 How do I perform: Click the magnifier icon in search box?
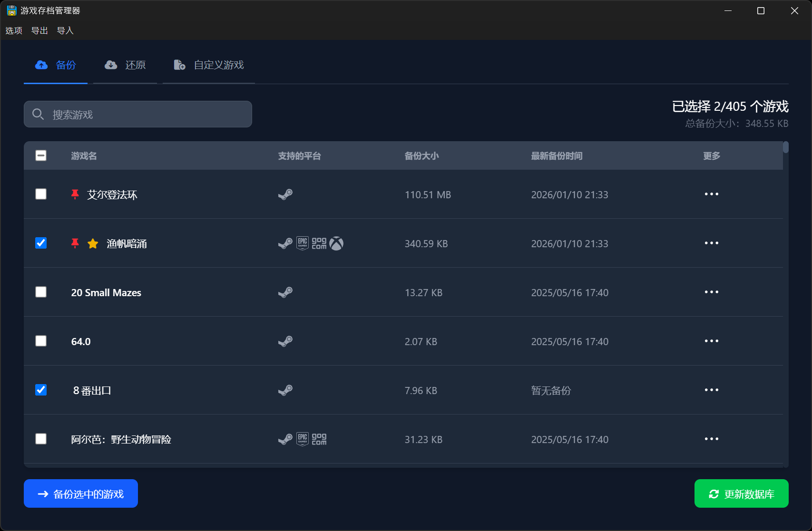click(38, 114)
